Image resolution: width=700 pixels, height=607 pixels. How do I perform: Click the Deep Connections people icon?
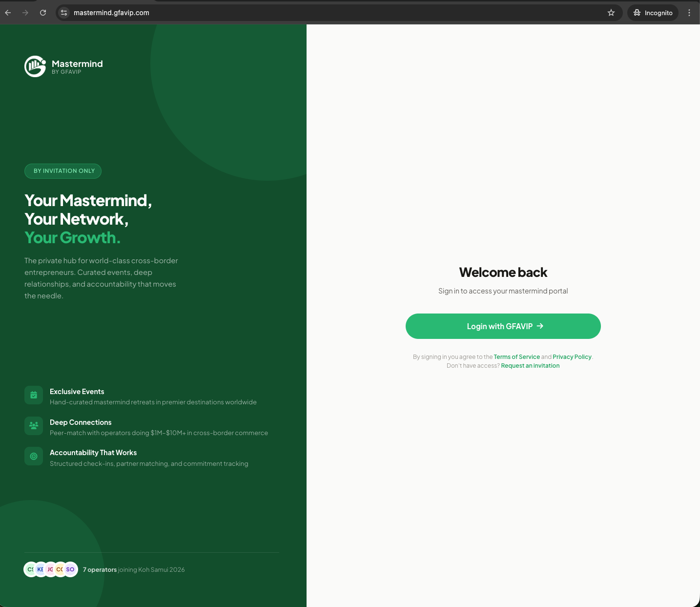click(x=34, y=425)
